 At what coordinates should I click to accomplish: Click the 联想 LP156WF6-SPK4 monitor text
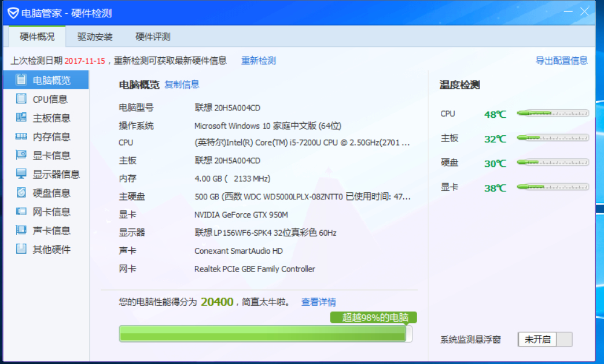(266, 233)
